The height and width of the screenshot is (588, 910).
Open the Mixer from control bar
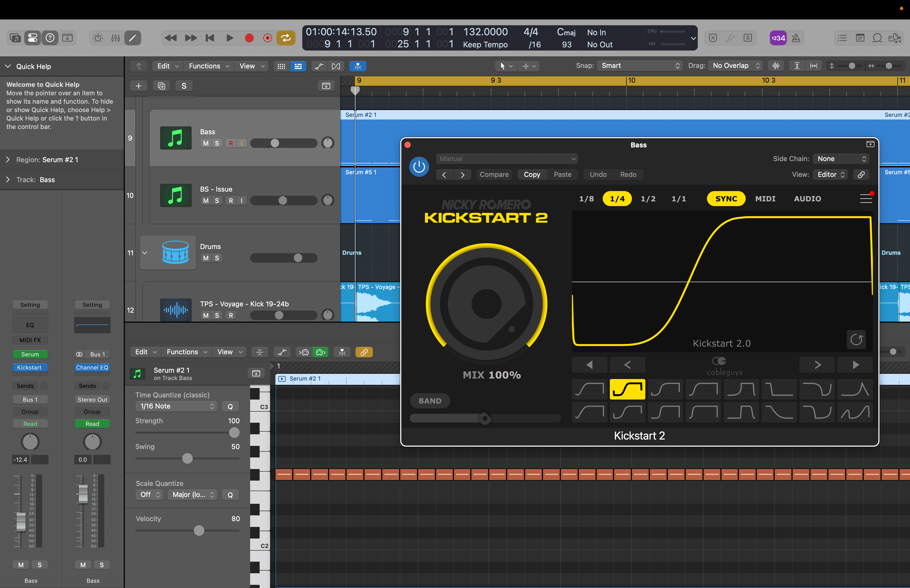[x=115, y=38]
